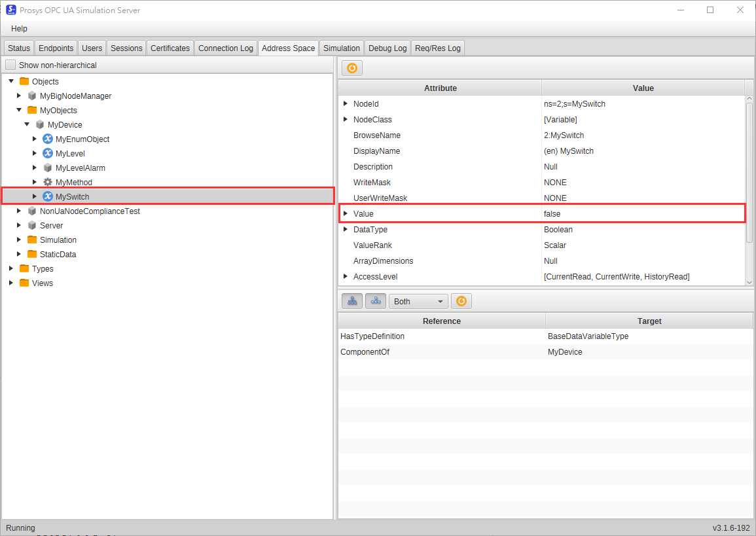Click the Prosys application logo icon
Screen dimensions: 756x536
(10, 10)
